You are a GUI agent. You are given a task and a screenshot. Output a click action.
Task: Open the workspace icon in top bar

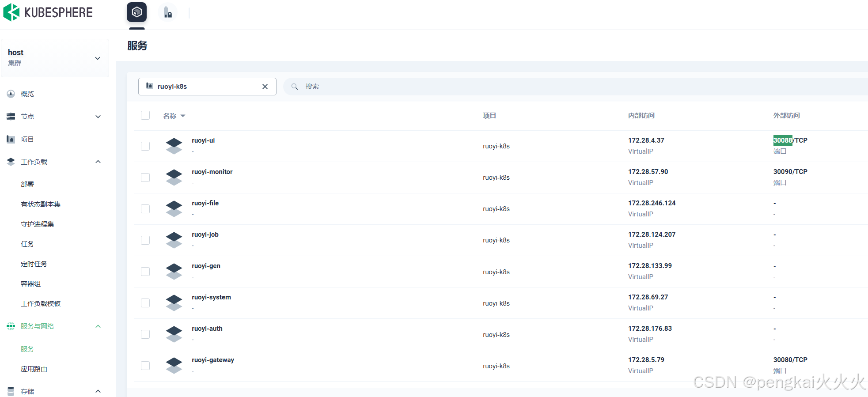[167, 12]
